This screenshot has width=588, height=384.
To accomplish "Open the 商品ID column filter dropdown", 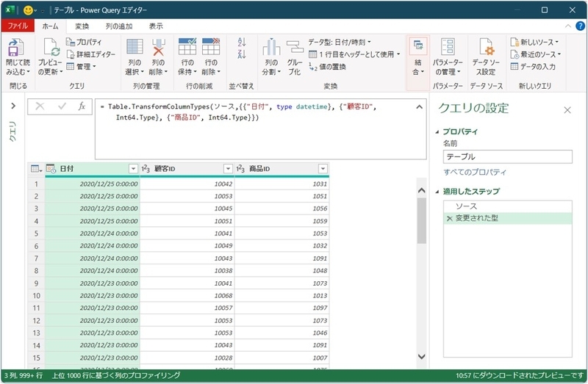I will tap(323, 169).
